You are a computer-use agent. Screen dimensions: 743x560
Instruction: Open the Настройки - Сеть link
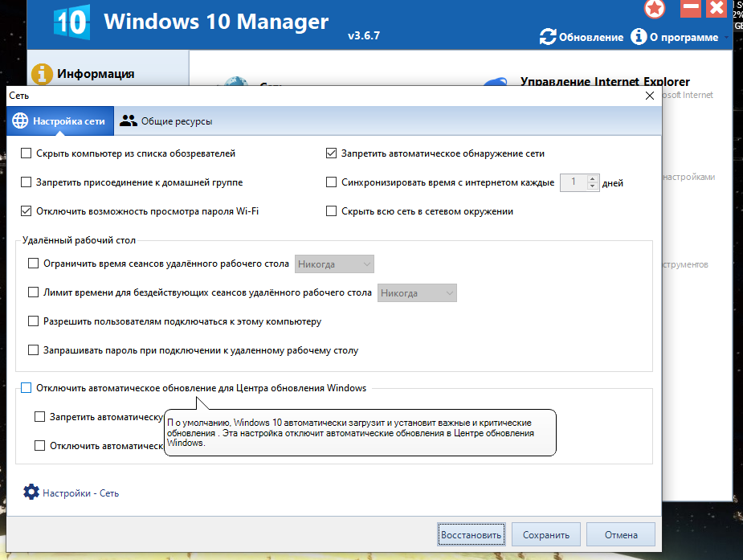tap(80, 493)
